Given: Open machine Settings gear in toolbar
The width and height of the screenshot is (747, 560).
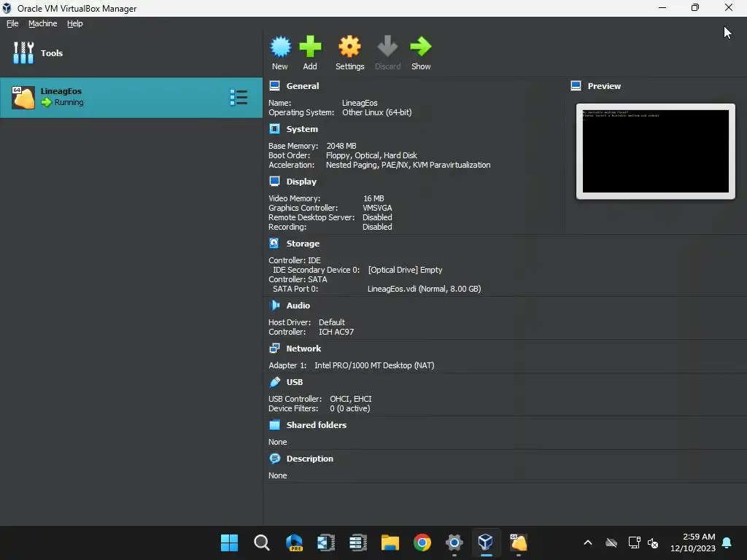Looking at the screenshot, I should click(x=349, y=47).
